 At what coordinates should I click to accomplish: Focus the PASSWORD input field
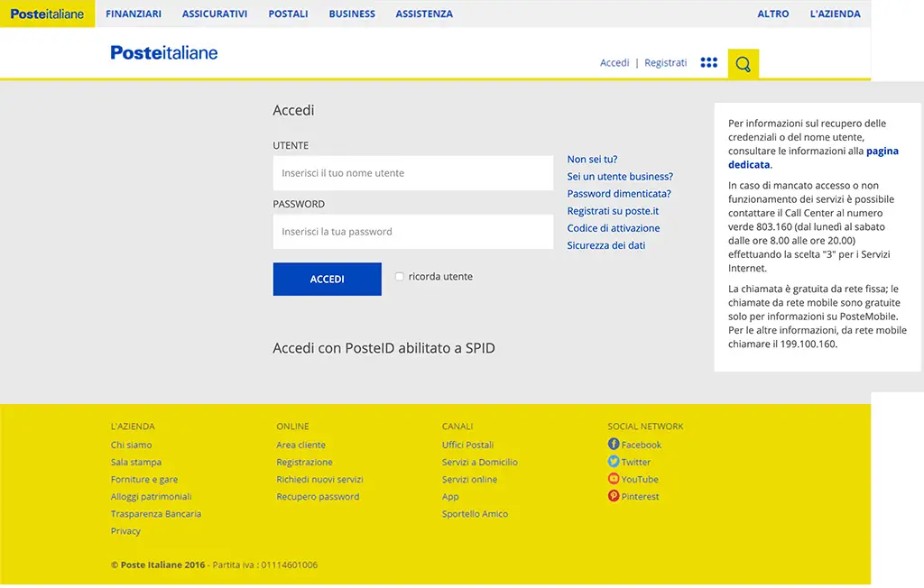coord(413,232)
